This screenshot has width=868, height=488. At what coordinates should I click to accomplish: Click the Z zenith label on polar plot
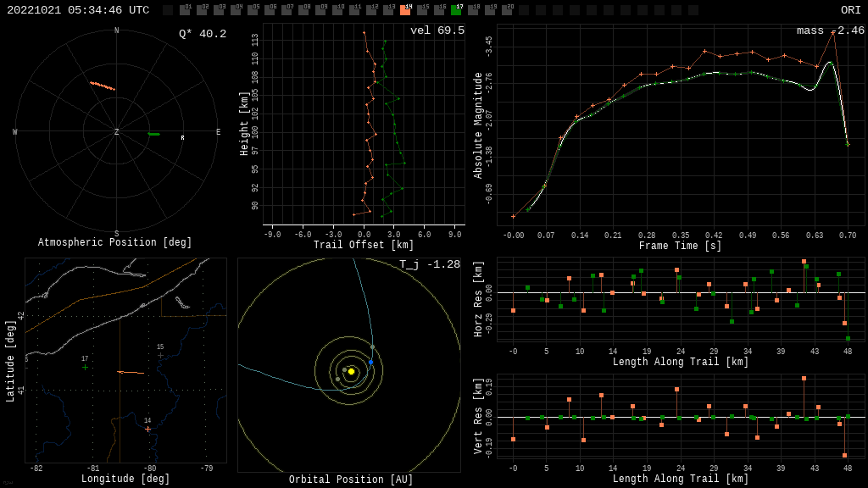coord(116,131)
